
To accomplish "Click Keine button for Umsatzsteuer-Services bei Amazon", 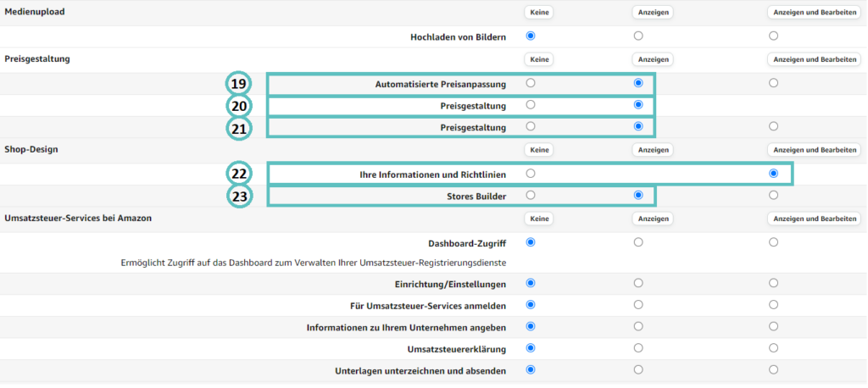I will pyautogui.click(x=538, y=219).
